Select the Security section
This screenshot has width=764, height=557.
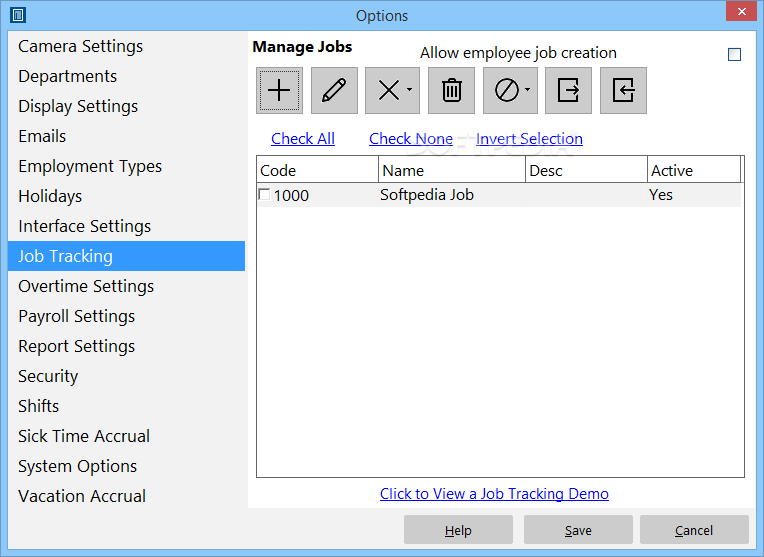126,376
